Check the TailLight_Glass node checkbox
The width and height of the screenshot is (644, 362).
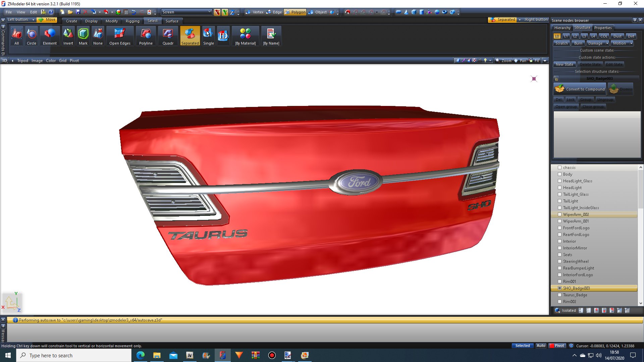[x=559, y=194]
